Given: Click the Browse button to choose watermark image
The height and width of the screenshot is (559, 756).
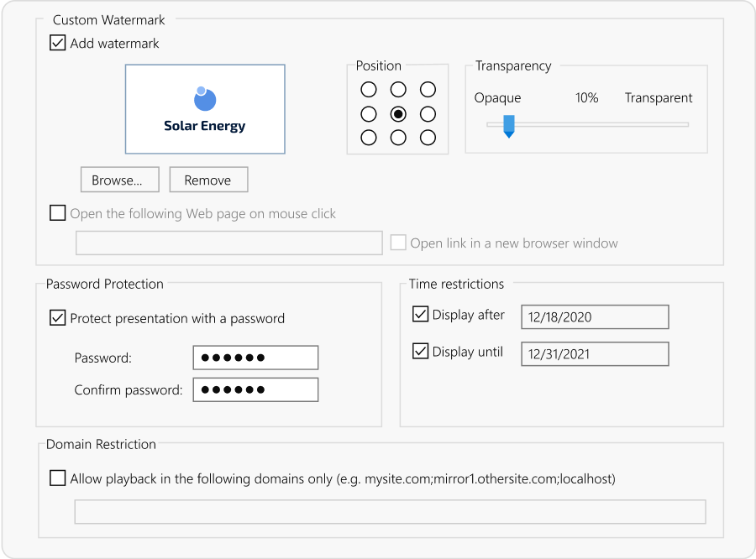Looking at the screenshot, I should point(119,179).
